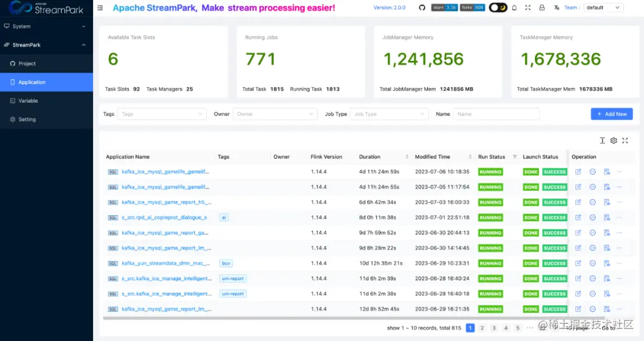Screen dimensions: 644x341
Task: Open the Project sidebar item
Action: pyautogui.click(x=47, y=64)
